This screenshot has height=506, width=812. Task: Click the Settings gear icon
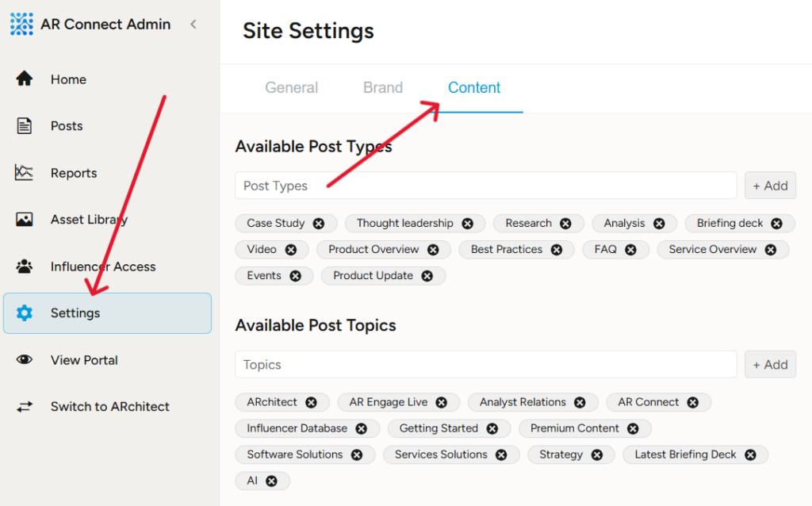click(x=25, y=313)
